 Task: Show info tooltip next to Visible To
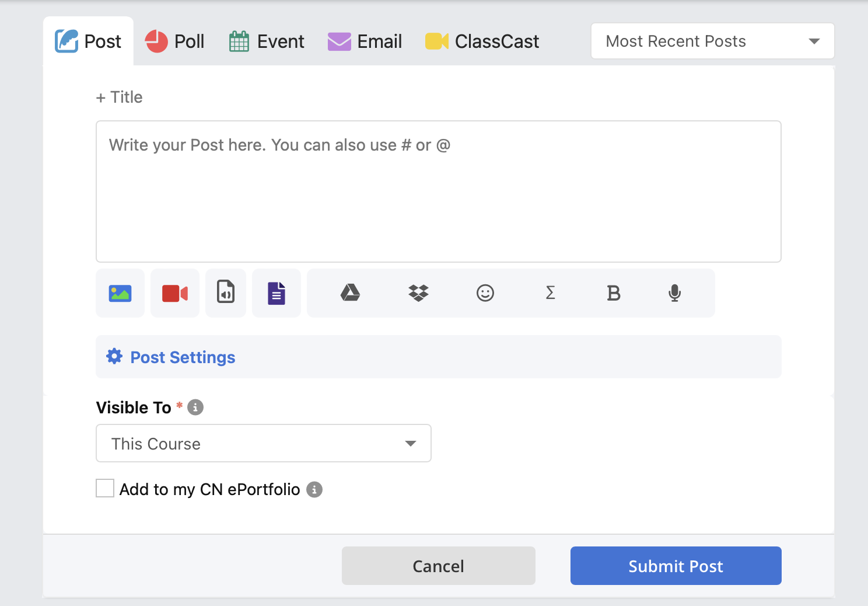(195, 407)
